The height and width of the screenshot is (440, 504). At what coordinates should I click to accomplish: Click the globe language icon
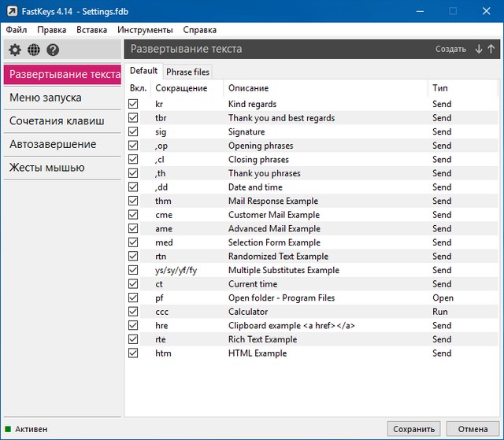coord(34,50)
